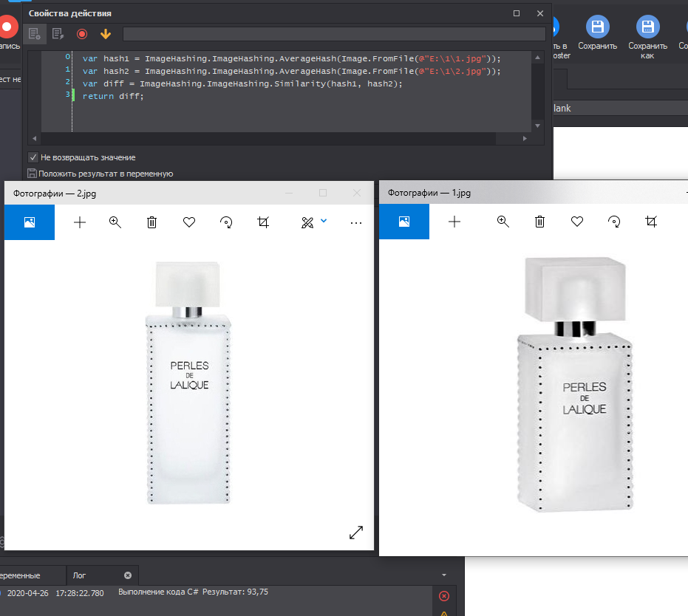Click the plus add icon in 1.jpg window
688x616 pixels.
pyautogui.click(x=454, y=222)
